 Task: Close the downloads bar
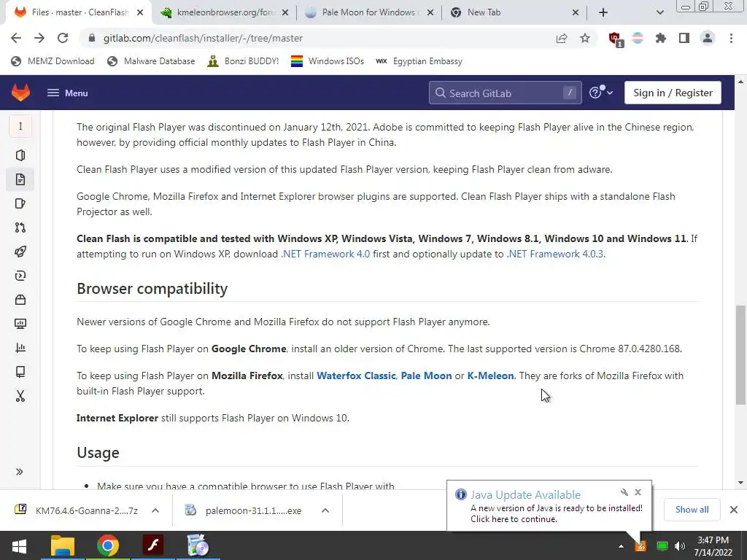734,510
